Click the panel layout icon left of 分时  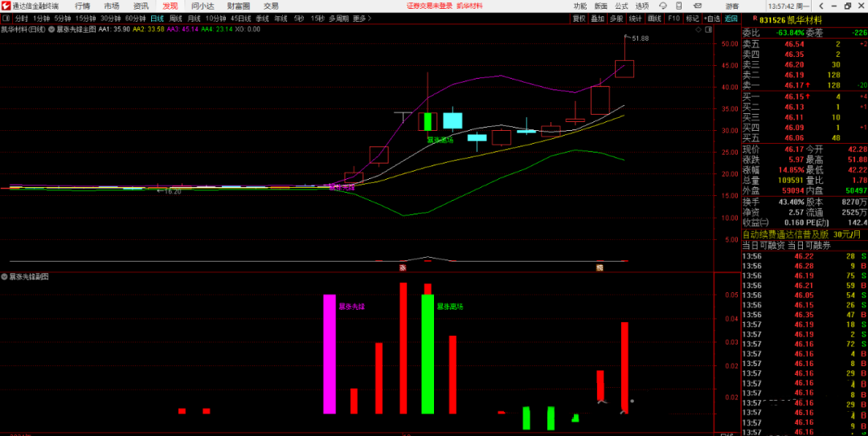6,18
